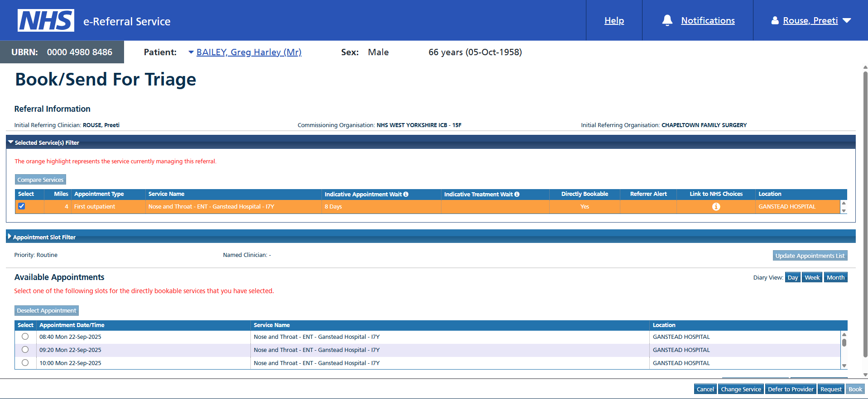Open the Rouse, Preeti account link
This screenshot has width=868, height=399.
click(x=810, y=20)
